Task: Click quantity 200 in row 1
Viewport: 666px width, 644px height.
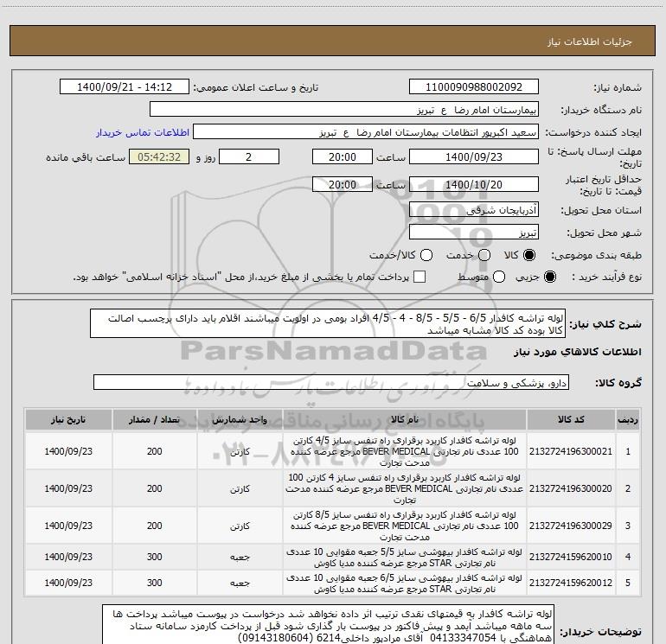Action: [155, 451]
